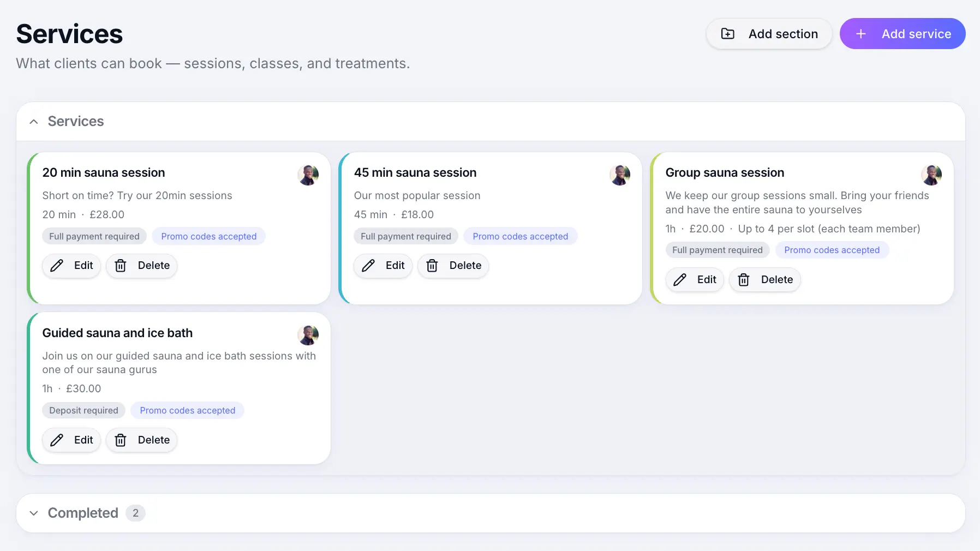This screenshot has width=980, height=551.
Task: Delete the 20 min sauna session
Action: (142, 266)
